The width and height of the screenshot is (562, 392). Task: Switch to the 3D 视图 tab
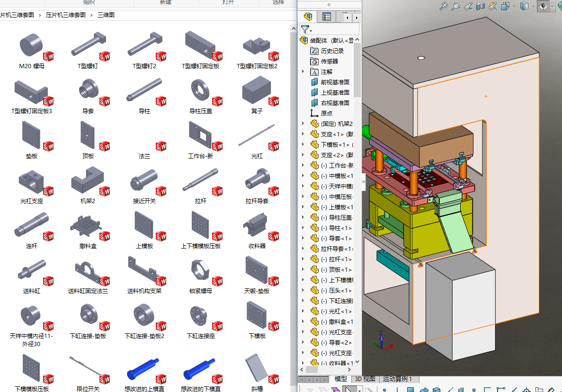365,379
